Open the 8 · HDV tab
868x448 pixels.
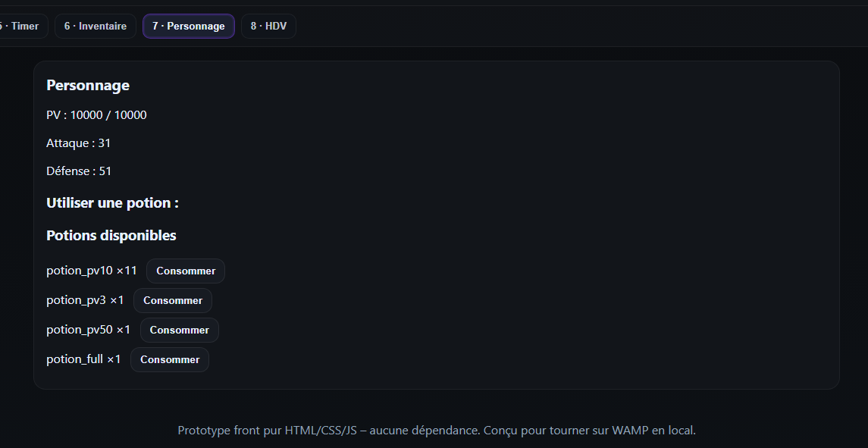coord(268,26)
